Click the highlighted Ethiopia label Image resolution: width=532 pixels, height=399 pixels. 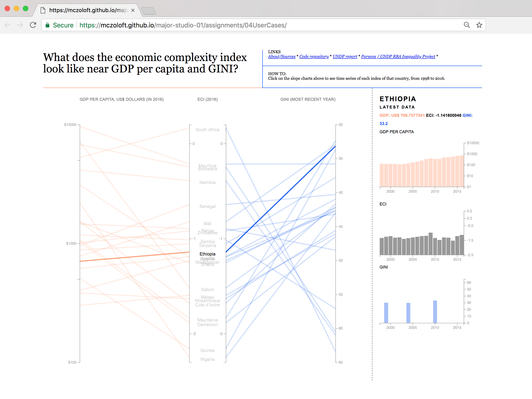coord(207,254)
